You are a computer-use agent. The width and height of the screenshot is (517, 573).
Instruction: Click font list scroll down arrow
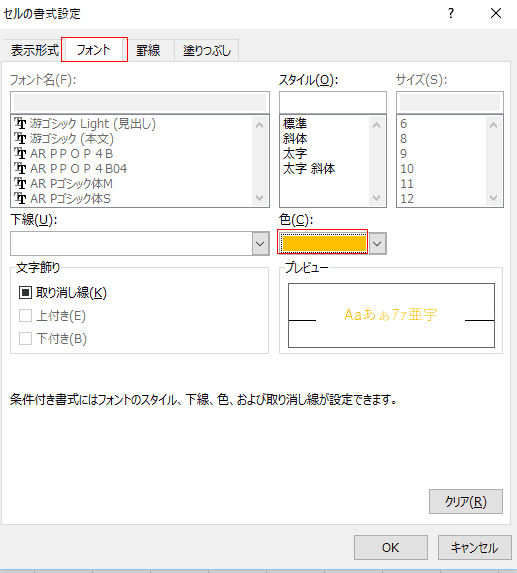coord(260,198)
